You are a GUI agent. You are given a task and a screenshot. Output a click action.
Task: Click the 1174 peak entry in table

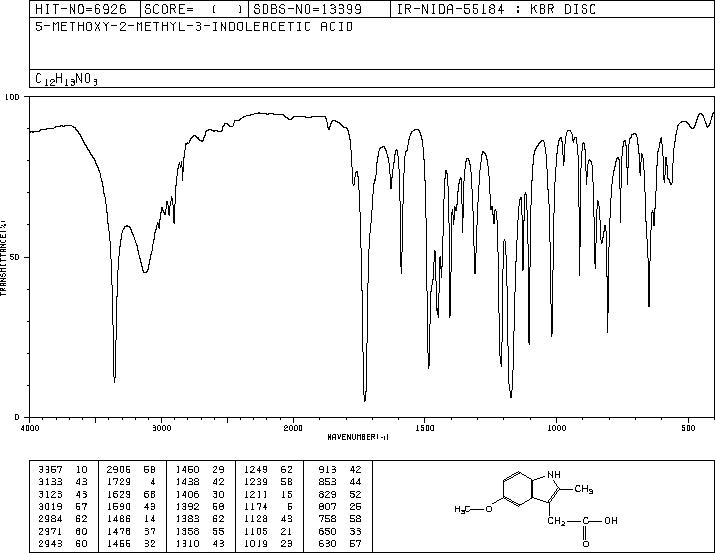click(x=269, y=506)
